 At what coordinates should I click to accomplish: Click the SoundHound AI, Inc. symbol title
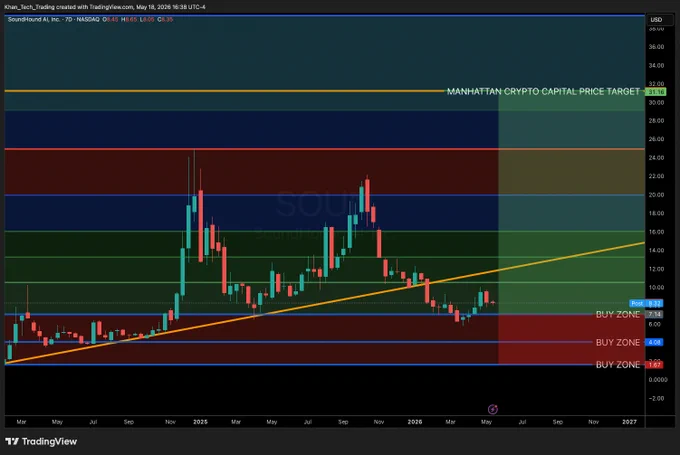coord(36,20)
